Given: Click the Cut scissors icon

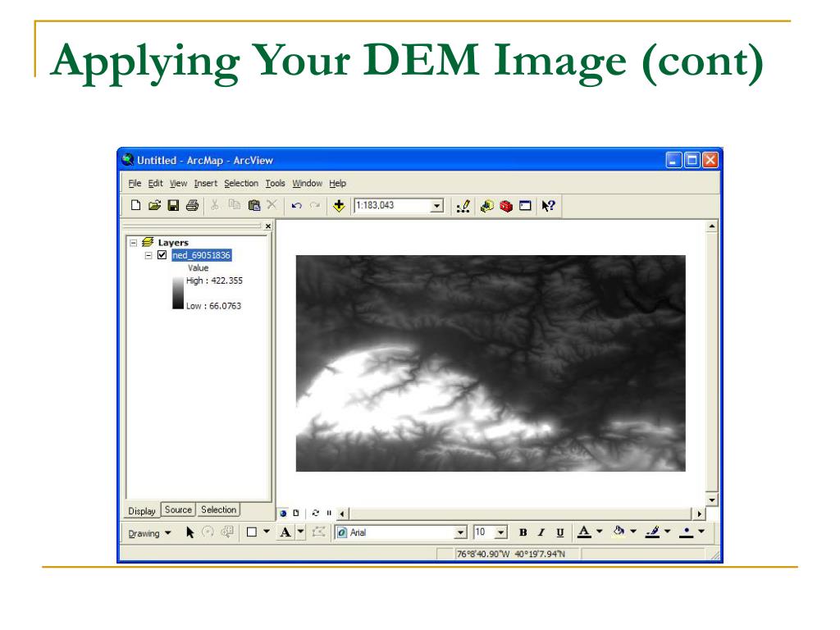Looking at the screenshot, I should coord(214,204).
